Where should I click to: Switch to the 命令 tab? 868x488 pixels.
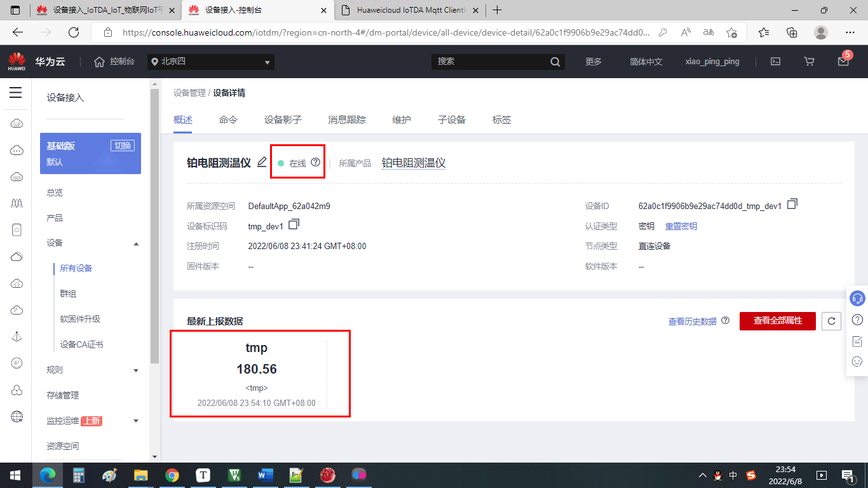click(x=228, y=119)
